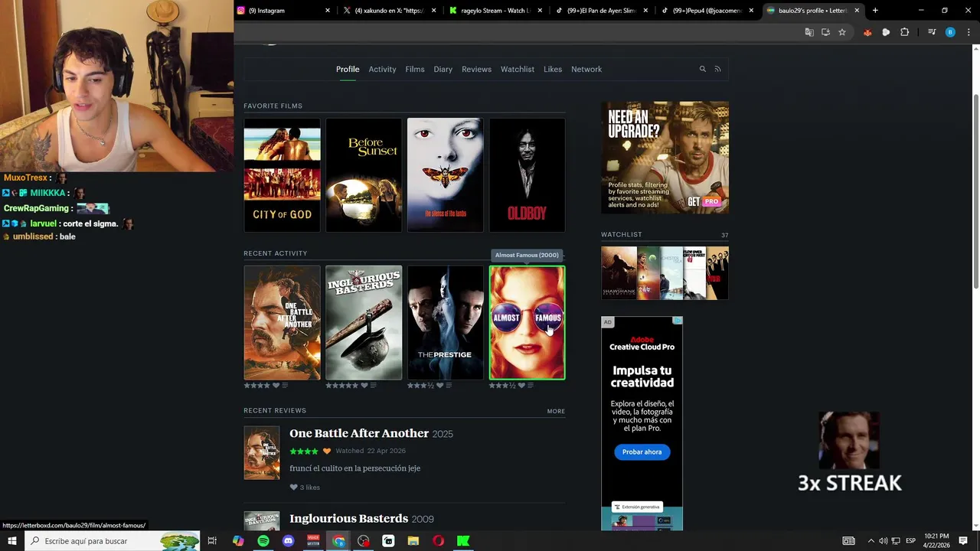Select the Profile tab

tap(348, 69)
